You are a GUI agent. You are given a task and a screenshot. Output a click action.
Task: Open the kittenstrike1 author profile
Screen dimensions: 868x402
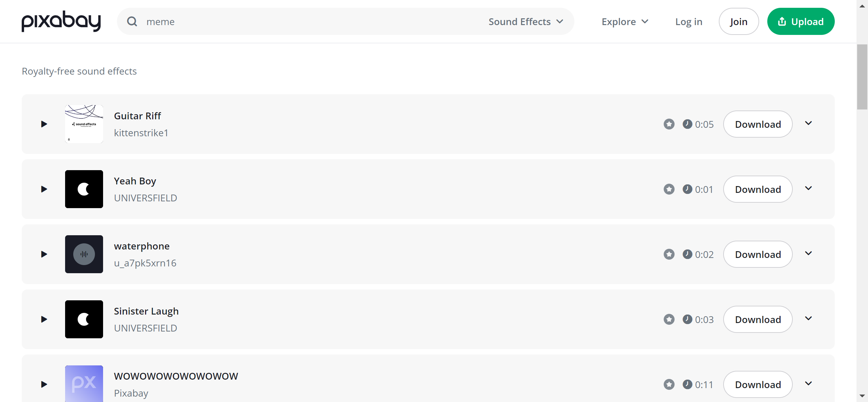[141, 133]
